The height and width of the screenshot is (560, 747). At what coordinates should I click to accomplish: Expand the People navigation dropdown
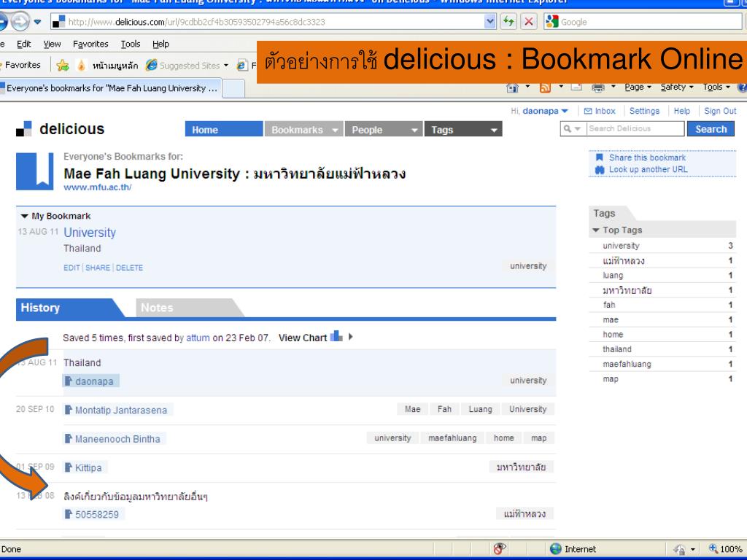[414, 130]
